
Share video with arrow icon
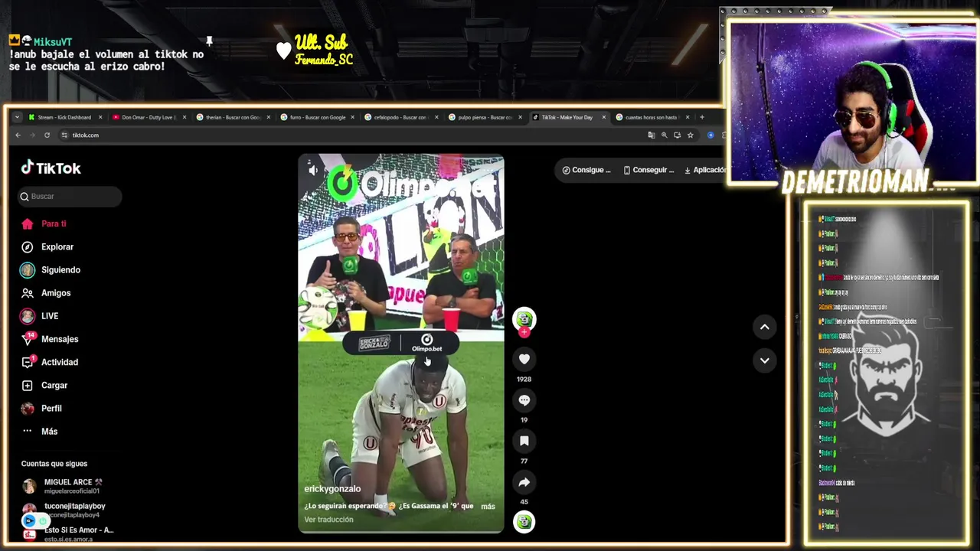pyautogui.click(x=524, y=482)
